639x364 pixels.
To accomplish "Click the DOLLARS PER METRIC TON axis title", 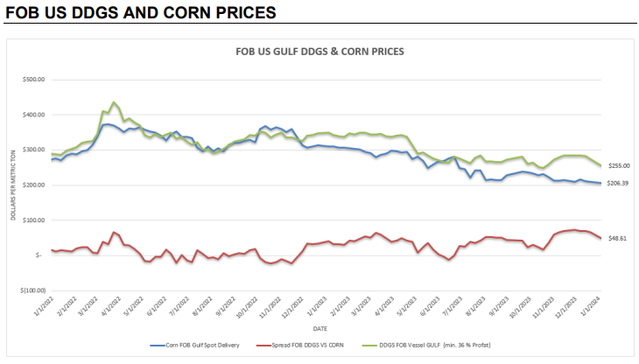I will coord(13,185).
